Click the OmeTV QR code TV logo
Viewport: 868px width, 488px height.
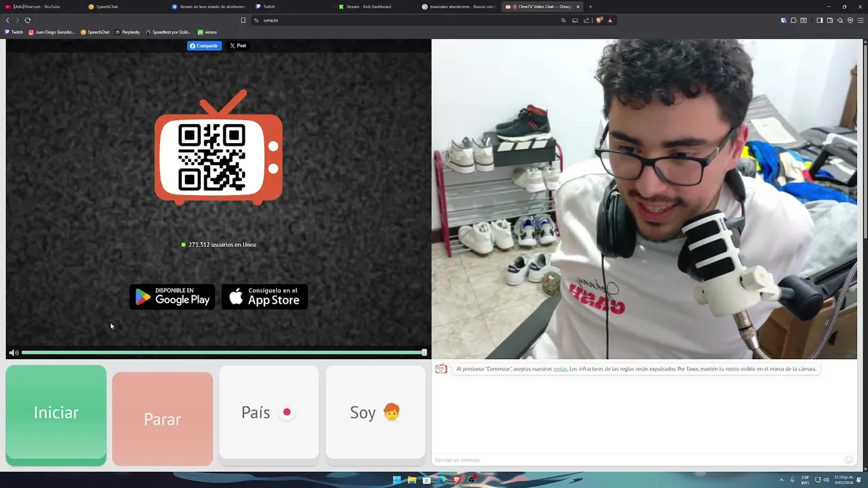pyautogui.click(x=218, y=149)
